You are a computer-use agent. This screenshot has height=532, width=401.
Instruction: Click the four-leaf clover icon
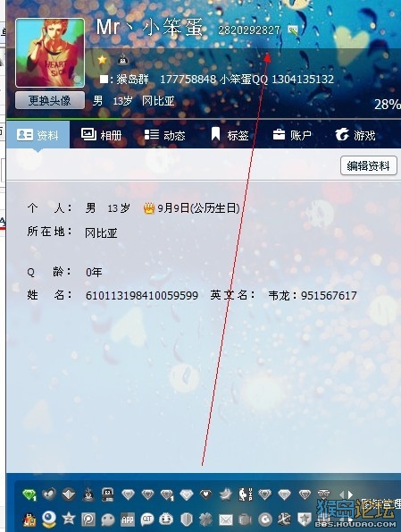coord(206,519)
